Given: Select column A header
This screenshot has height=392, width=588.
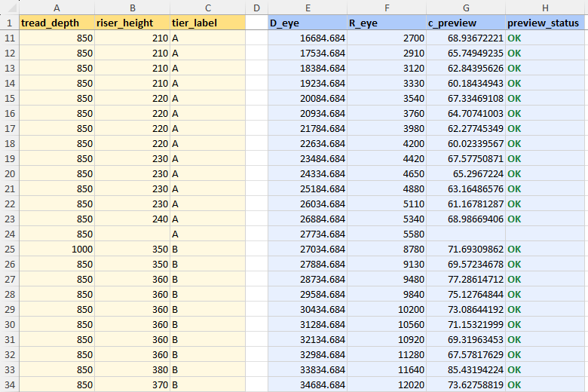Looking at the screenshot, I should [x=57, y=8].
